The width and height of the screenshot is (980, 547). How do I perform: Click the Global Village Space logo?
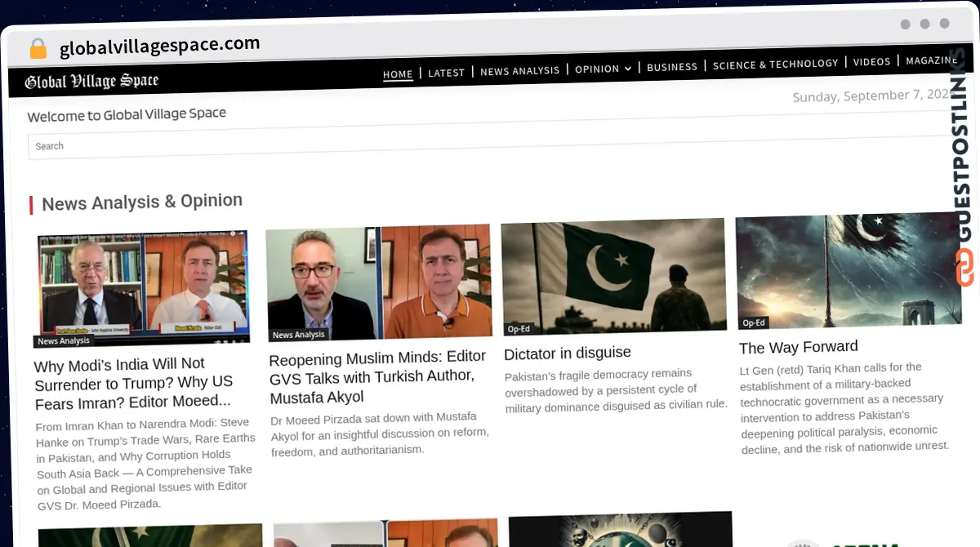pyautogui.click(x=91, y=81)
